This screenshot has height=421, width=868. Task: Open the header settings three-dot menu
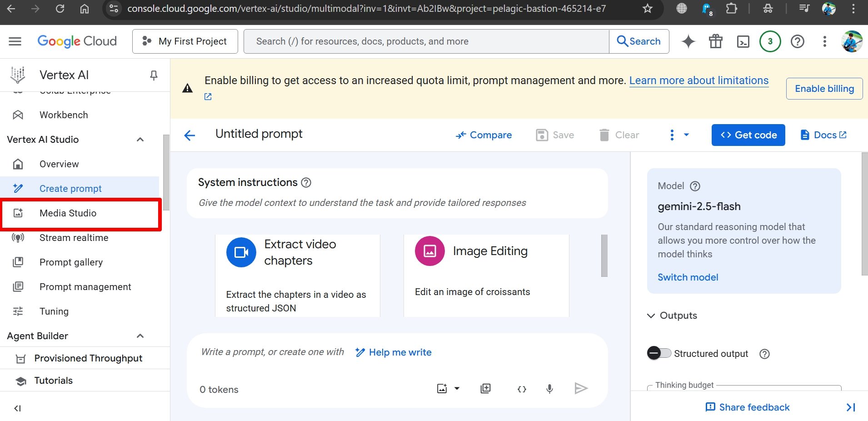824,41
